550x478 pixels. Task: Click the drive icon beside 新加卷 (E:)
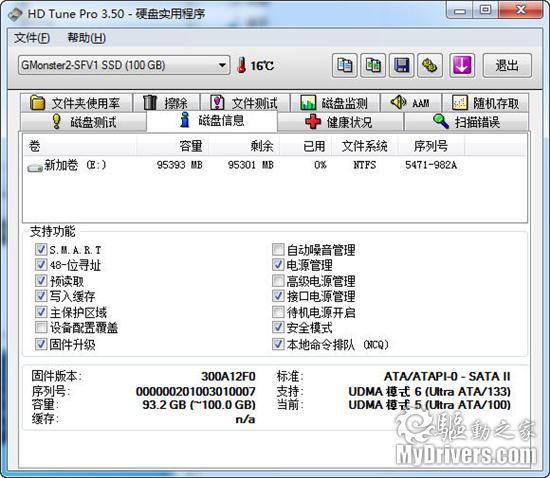[35, 167]
